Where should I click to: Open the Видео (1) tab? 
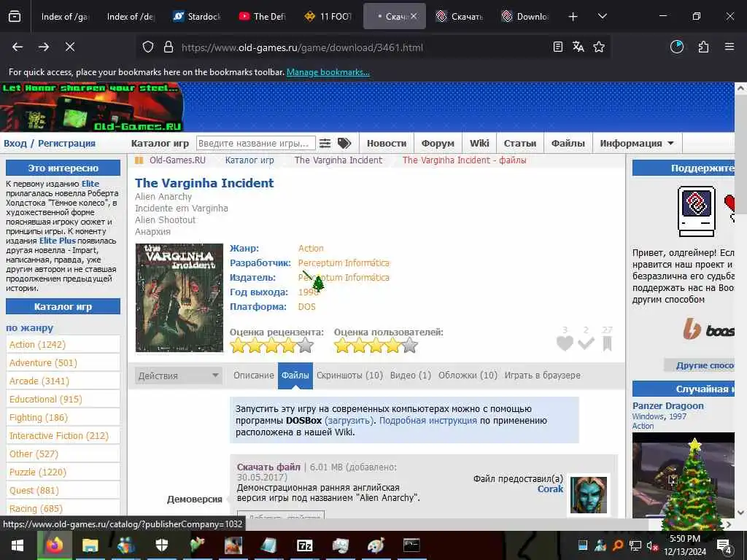tap(411, 376)
